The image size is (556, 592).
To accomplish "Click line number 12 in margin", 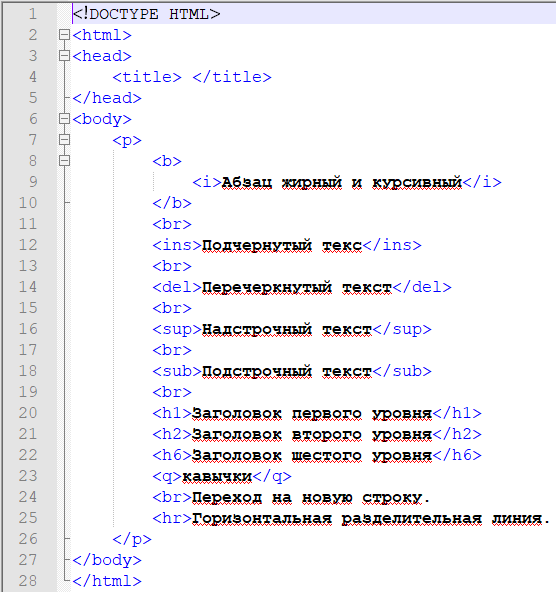I will tap(28, 245).
